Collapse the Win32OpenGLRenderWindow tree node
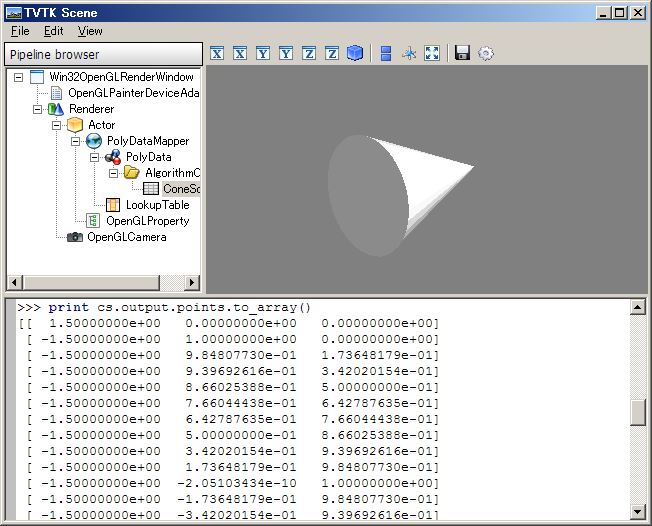 [x=19, y=77]
